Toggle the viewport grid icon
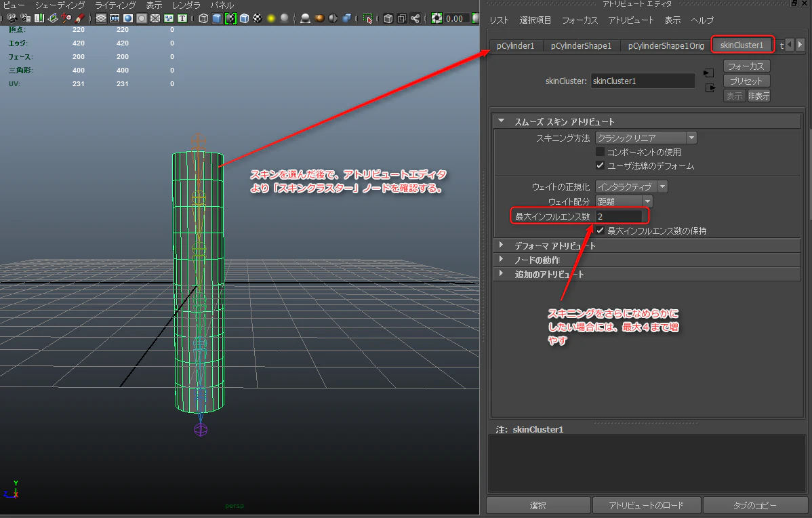This screenshot has height=518, width=812. coord(101,19)
